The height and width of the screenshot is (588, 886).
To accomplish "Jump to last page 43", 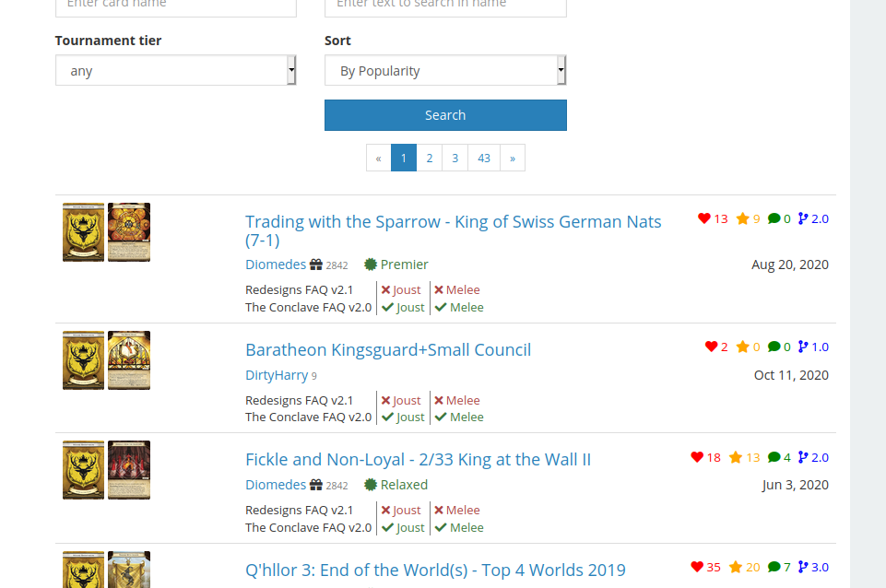I will click(x=484, y=159).
